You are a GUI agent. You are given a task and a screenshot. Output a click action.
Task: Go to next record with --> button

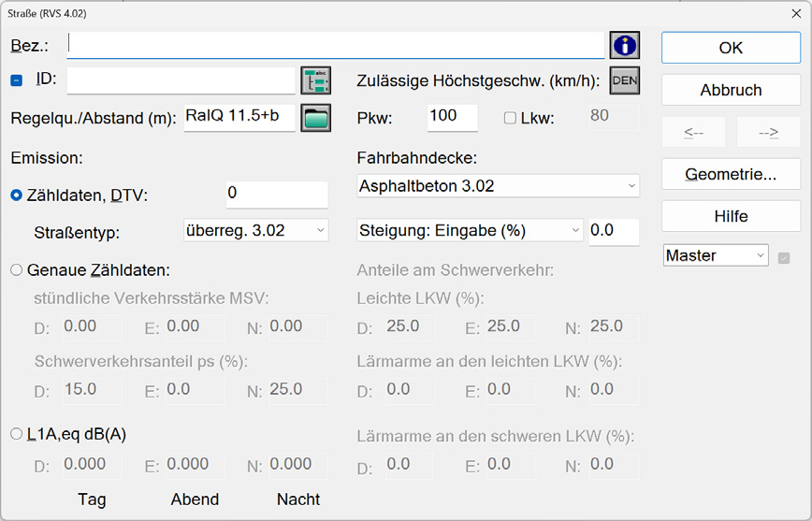click(769, 132)
